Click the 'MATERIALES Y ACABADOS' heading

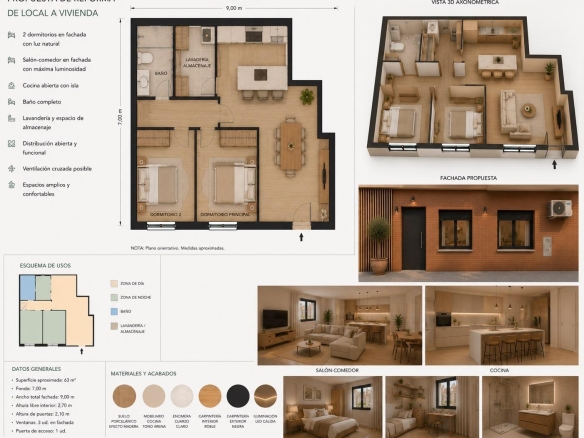[143, 374]
